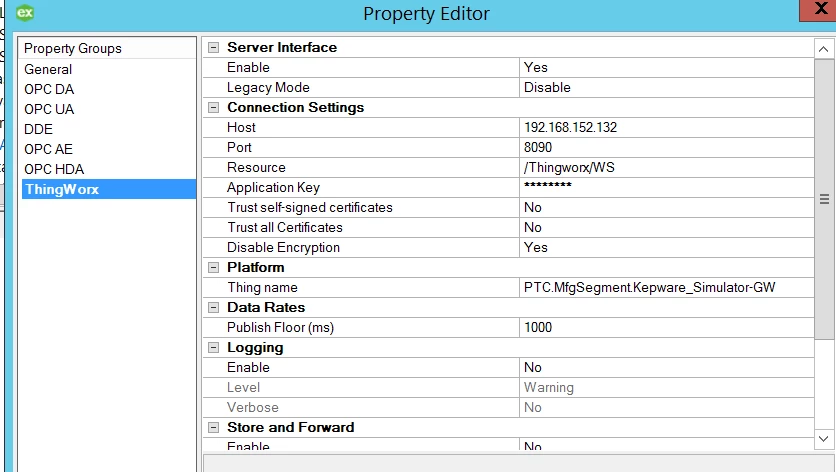Collapse the Store and Forward section
The image size is (836, 472).
(x=213, y=428)
